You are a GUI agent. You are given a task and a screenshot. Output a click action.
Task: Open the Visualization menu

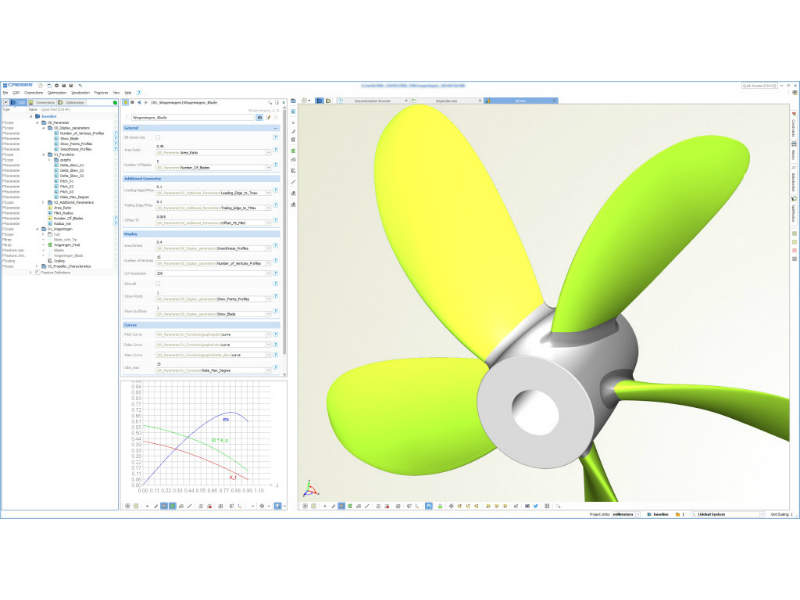point(80,93)
